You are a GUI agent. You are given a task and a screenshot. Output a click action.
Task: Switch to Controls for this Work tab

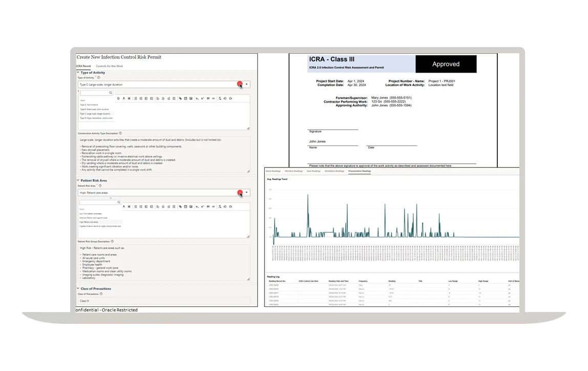pyautogui.click(x=109, y=66)
